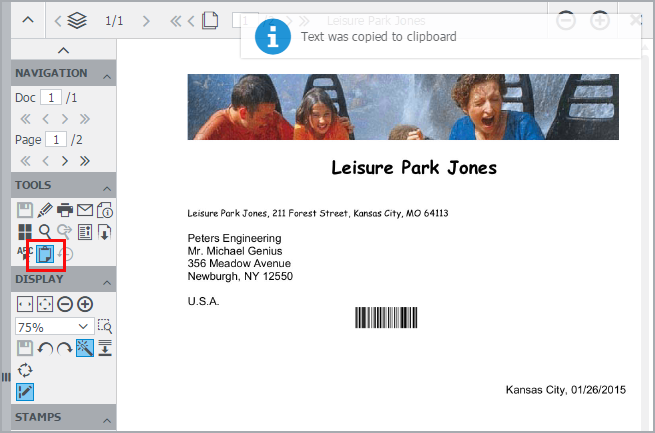
Task: Rotate page right with clockwise arrow
Action: (65, 348)
